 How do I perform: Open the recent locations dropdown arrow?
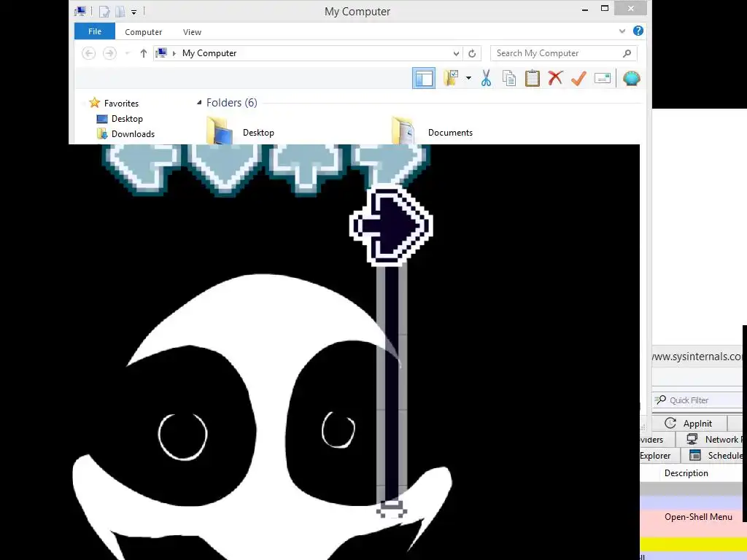click(x=127, y=53)
